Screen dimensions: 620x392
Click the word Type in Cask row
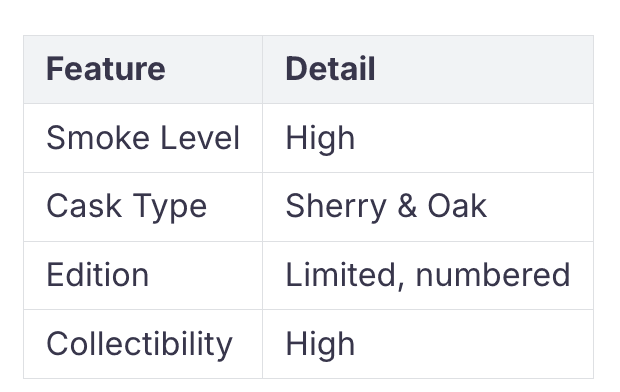pos(169,207)
